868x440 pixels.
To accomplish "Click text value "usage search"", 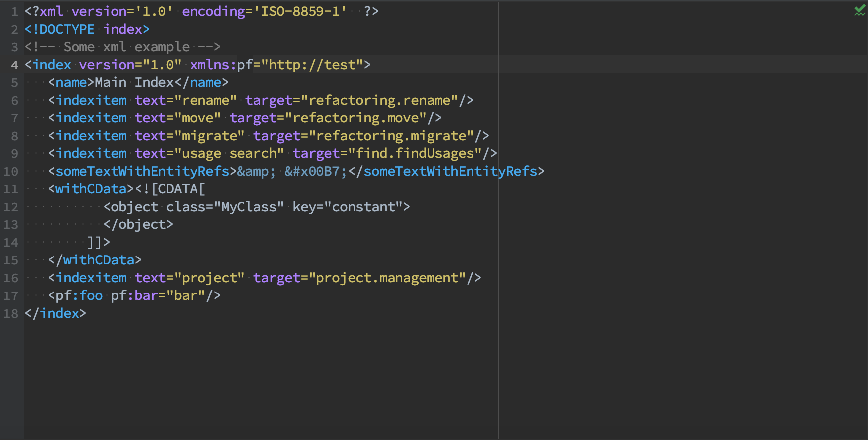I will click(x=229, y=153).
